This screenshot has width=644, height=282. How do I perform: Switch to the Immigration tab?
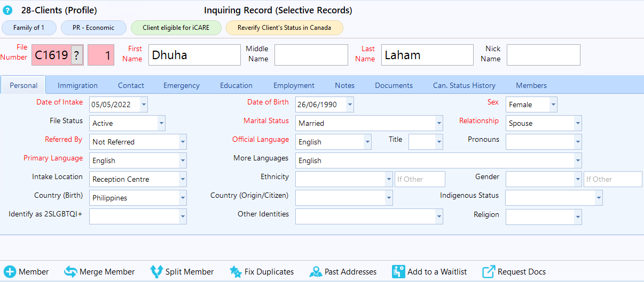click(x=77, y=85)
